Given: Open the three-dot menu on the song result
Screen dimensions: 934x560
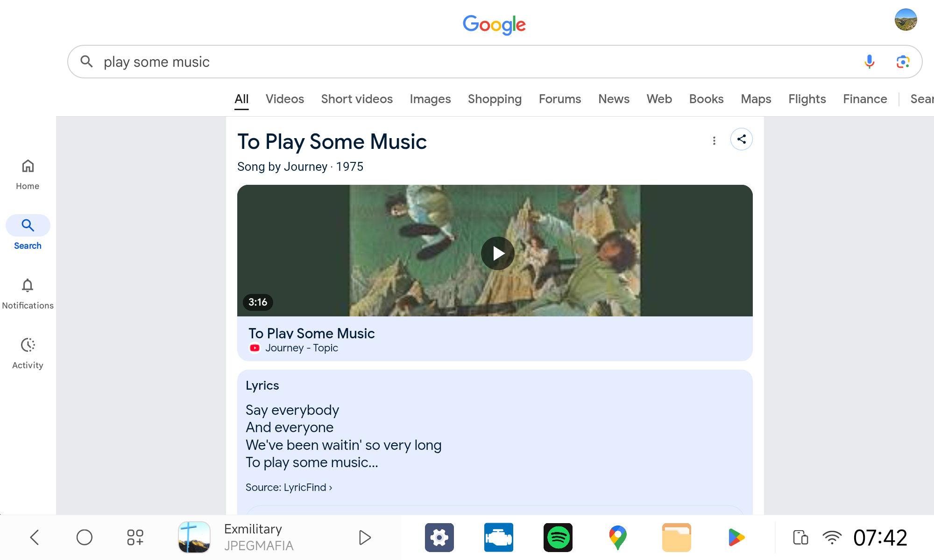Looking at the screenshot, I should 714,140.
